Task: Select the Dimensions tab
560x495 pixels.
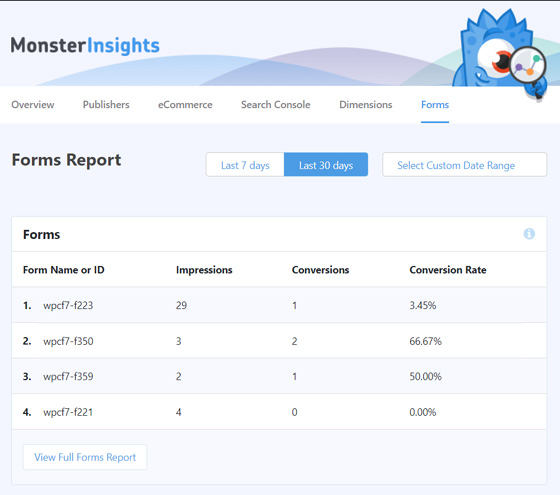Action: [365, 105]
